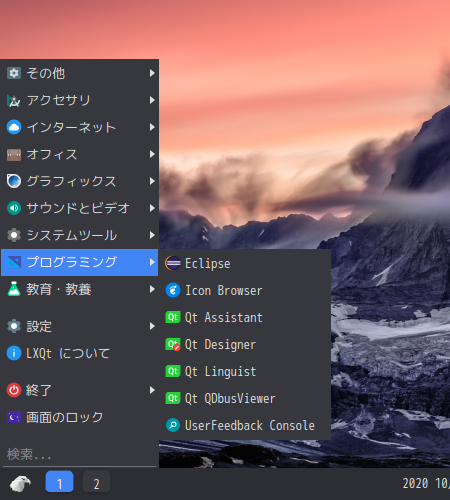
Task: Open UserFeedback Console menu entry
Action: (245, 425)
